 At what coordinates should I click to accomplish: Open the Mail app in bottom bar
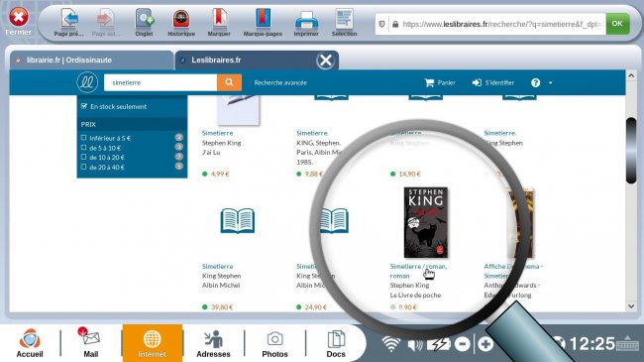[91, 342]
